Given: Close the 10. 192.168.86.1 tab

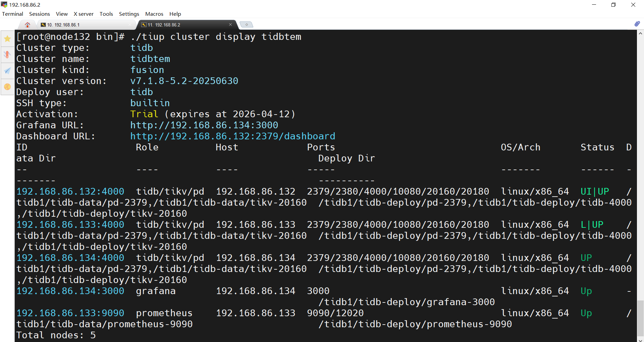Looking at the screenshot, I should 130,25.
